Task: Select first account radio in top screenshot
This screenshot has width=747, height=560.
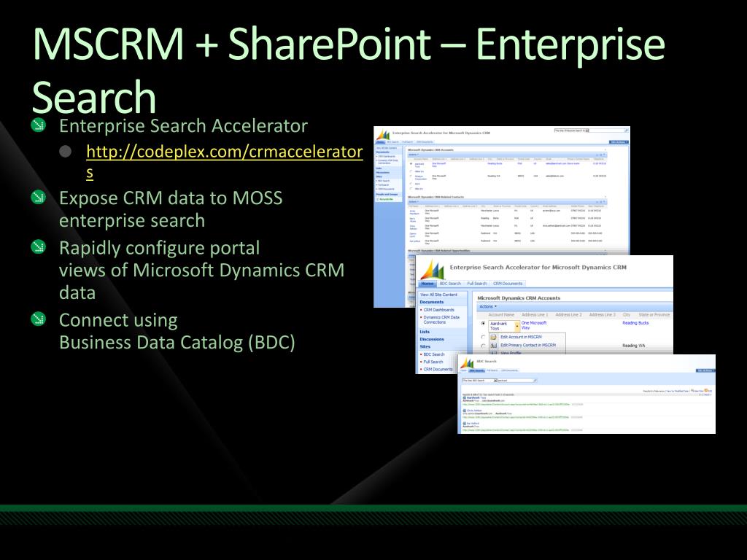Action: pyautogui.click(x=411, y=164)
